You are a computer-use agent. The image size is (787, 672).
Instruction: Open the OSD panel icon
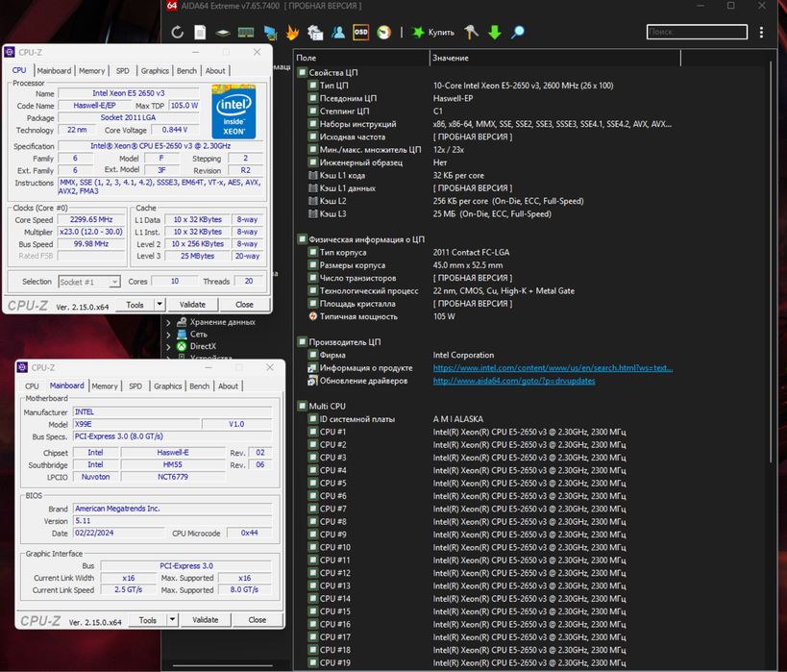pyautogui.click(x=360, y=33)
